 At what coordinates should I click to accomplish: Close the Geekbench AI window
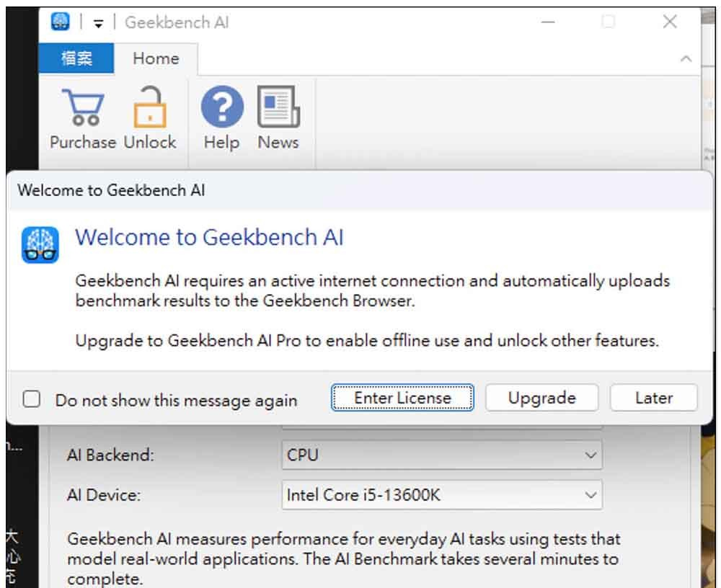(x=670, y=21)
